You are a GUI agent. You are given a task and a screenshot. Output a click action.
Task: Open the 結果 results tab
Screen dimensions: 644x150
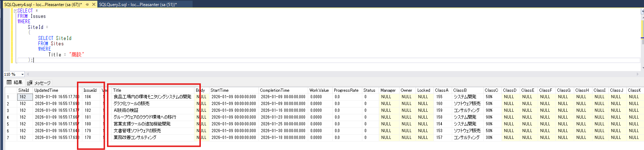pos(18,82)
